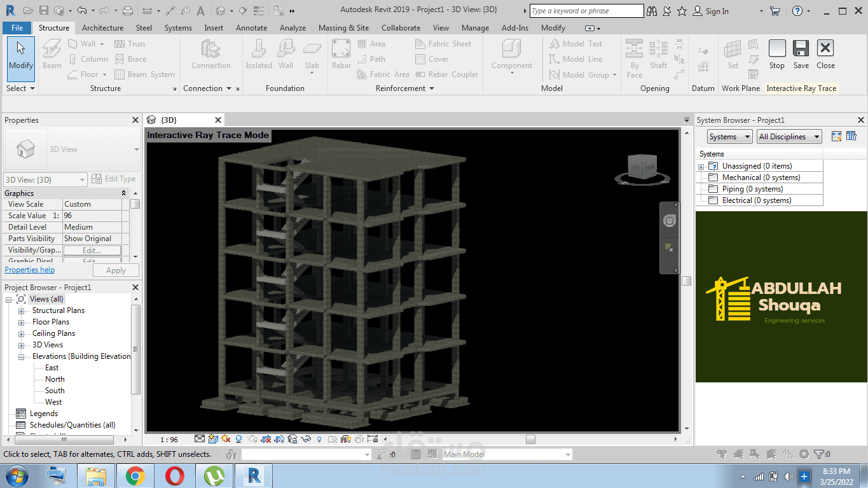The height and width of the screenshot is (488, 868).
Task: Toggle Shadows on view control bar
Action: pos(238,438)
